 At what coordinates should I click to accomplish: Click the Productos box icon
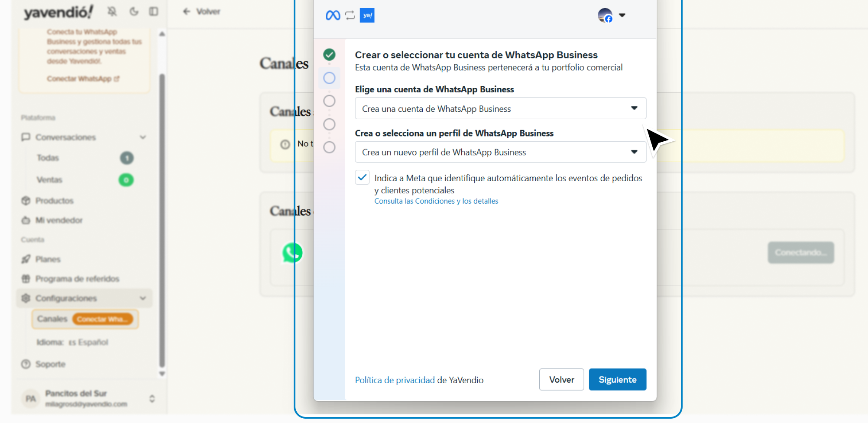coord(26,201)
